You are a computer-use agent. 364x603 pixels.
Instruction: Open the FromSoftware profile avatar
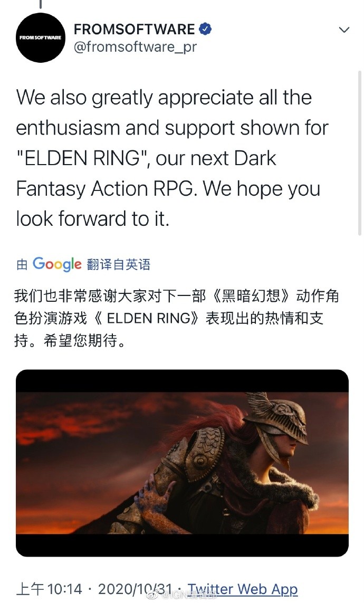coord(41,37)
